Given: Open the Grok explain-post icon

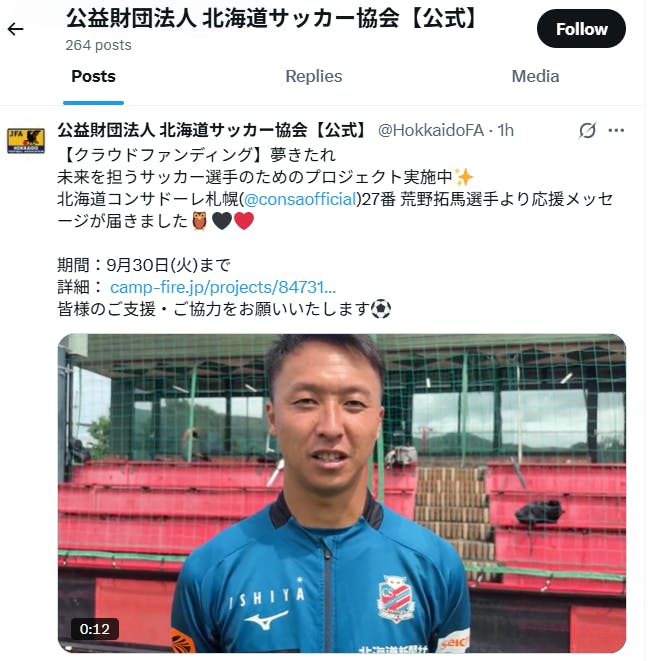Looking at the screenshot, I should point(587,130).
